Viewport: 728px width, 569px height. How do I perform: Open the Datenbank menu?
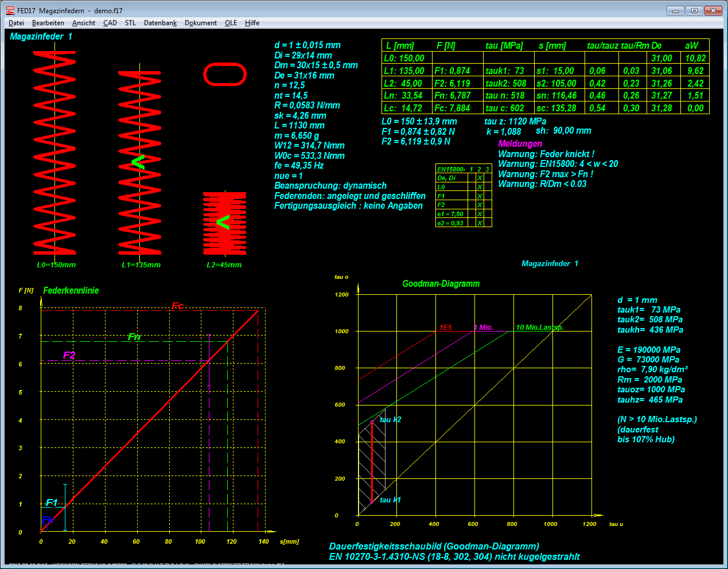tap(160, 23)
